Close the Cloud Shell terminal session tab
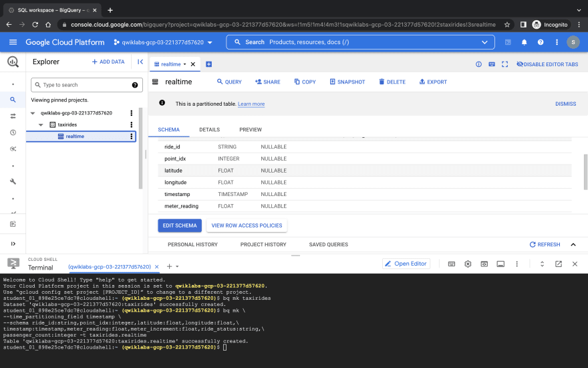 click(157, 266)
